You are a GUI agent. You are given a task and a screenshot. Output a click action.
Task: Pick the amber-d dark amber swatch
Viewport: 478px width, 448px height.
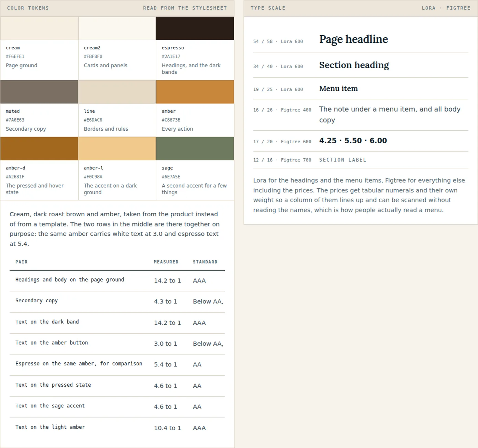[x=39, y=148]
